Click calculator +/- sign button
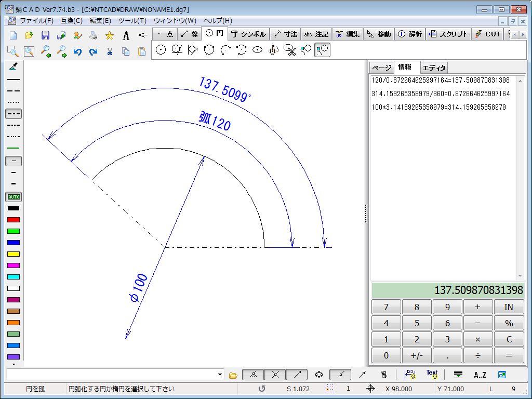Screen dimensions: 532x399 (417, 355)
